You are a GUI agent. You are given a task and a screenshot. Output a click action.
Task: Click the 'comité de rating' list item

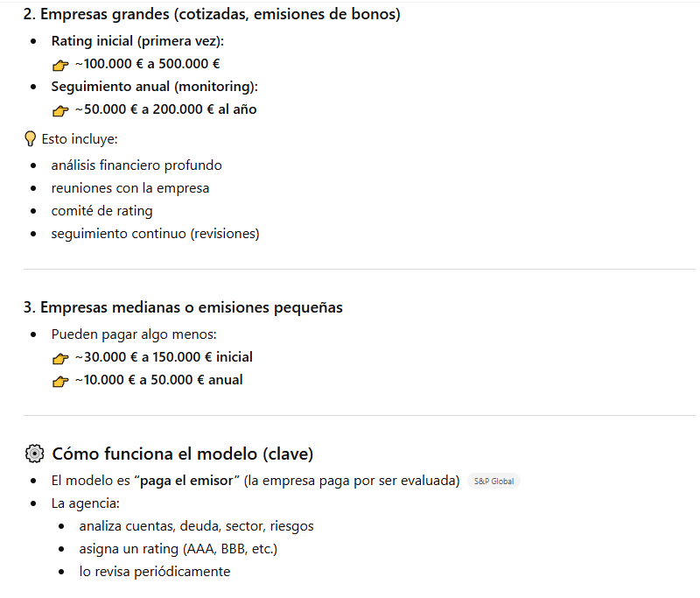point(101,210)
